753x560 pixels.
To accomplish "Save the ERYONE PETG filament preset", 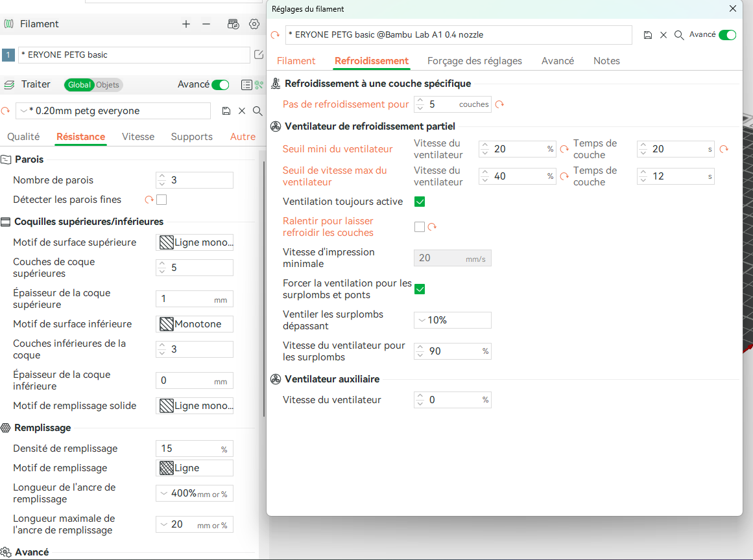I will click(648, 34).
